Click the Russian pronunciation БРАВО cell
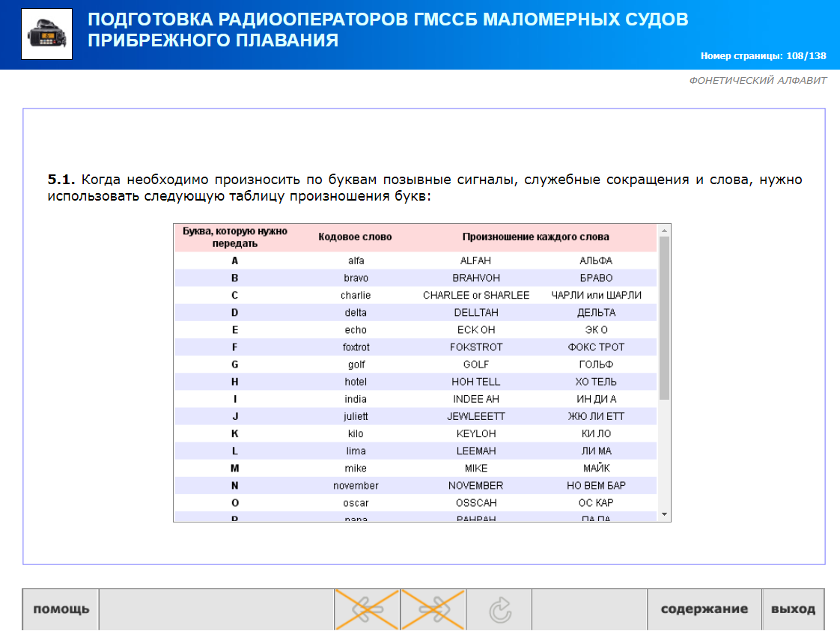Image resolution: width=840 pixels, height=631 pixels. [x=596, y=278]
